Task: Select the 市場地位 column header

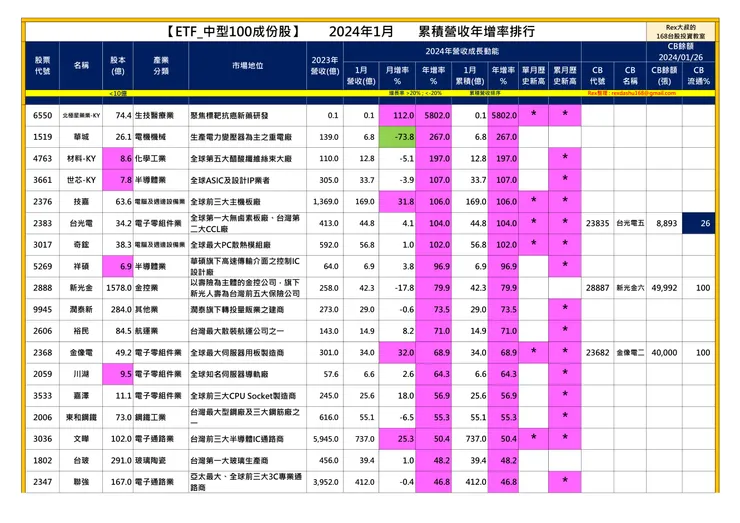Action: pos(247,66)
